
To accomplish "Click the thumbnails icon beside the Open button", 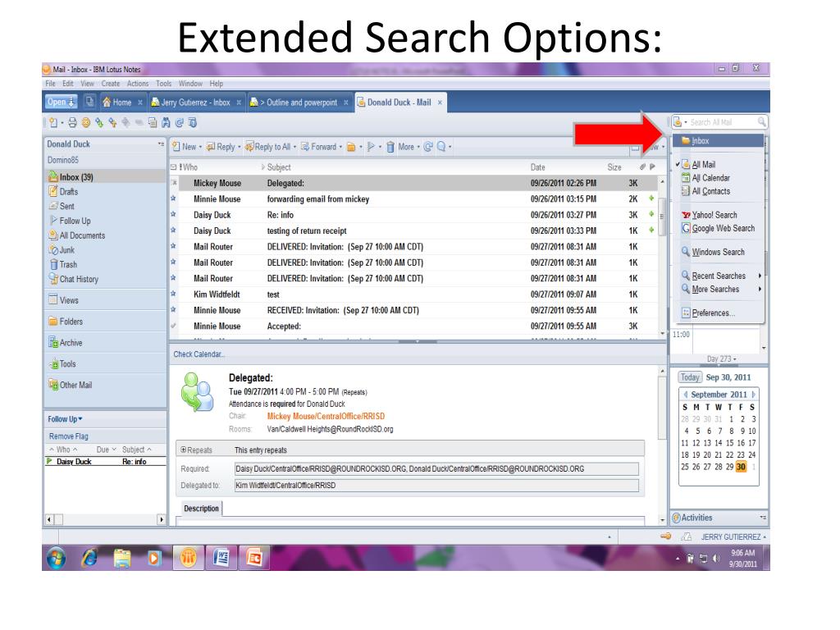I will pos(89,101).
